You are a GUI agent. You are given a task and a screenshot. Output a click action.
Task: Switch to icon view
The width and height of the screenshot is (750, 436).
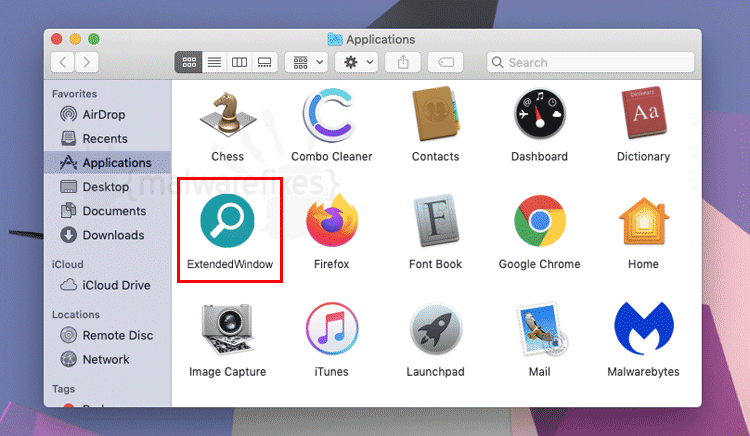[189, 62]
